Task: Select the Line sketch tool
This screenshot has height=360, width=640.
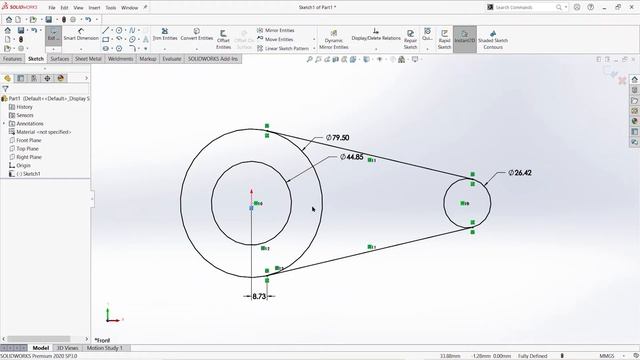Action: click(x=106, y=30)
